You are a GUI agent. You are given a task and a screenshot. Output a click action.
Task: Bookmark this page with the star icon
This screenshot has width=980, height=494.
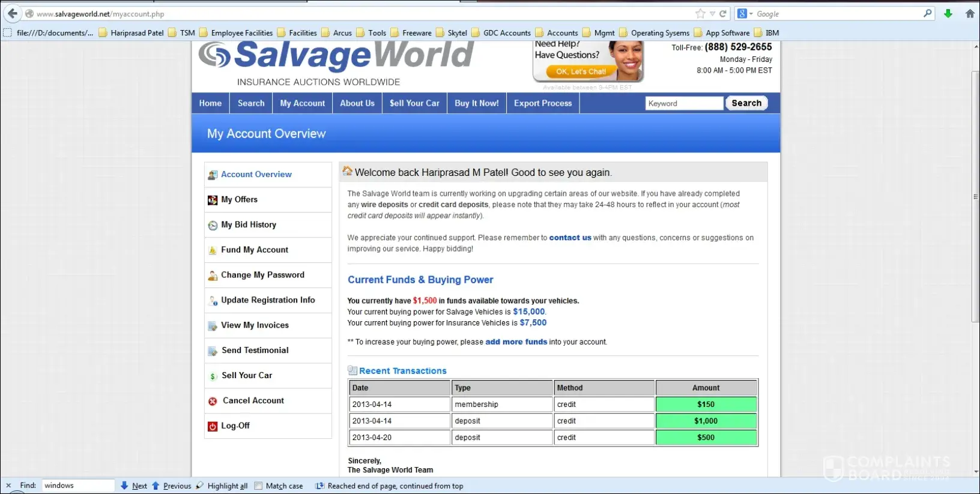coord(700,14)
